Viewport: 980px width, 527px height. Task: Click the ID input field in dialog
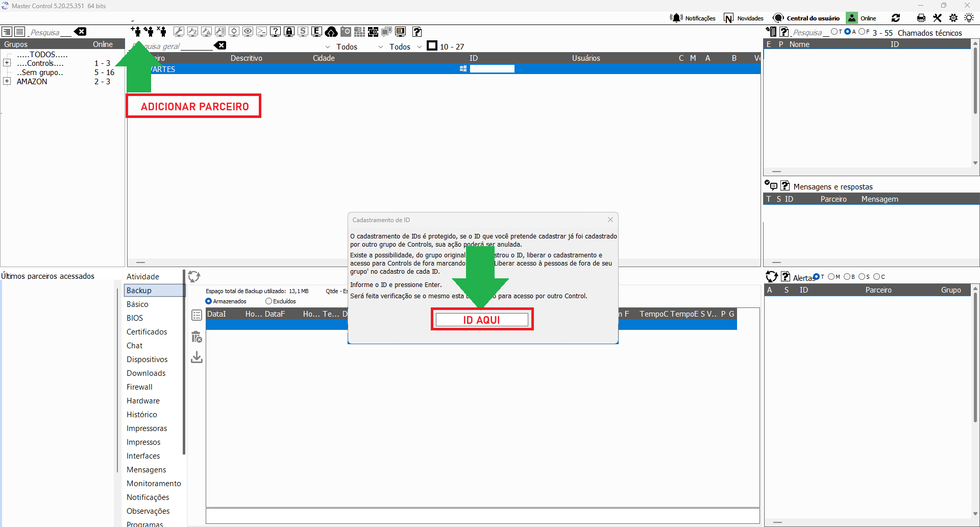482,320
